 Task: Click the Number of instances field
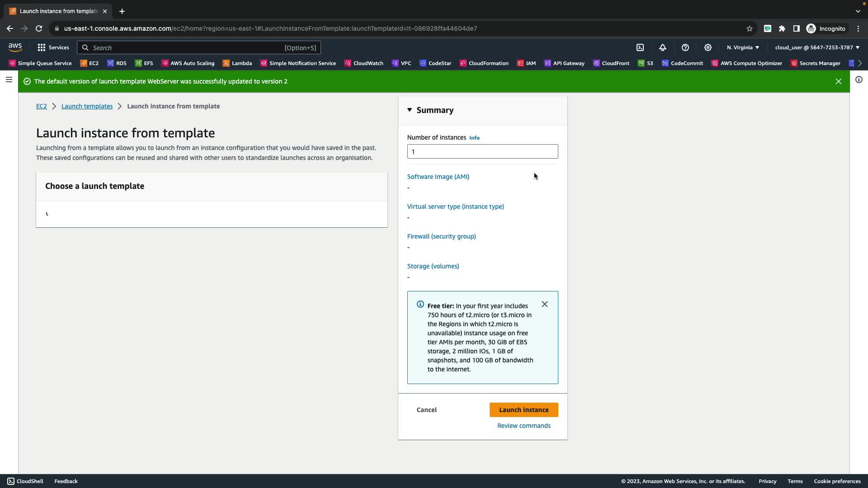(x=482, y=151)
